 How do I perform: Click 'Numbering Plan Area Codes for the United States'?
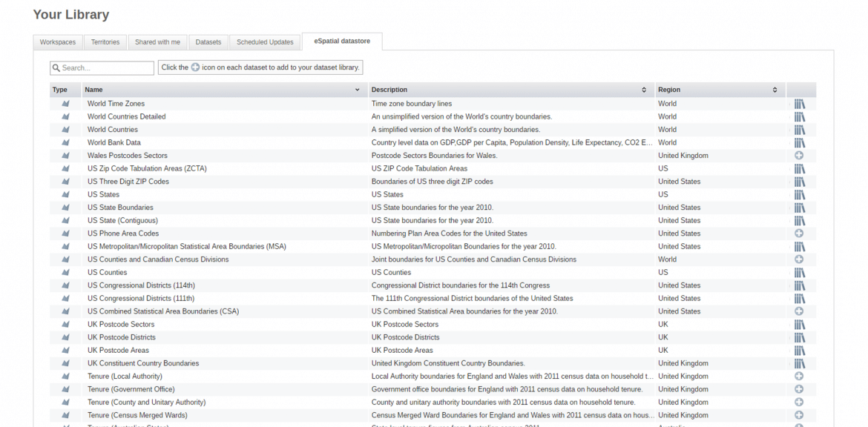(449, 234)
